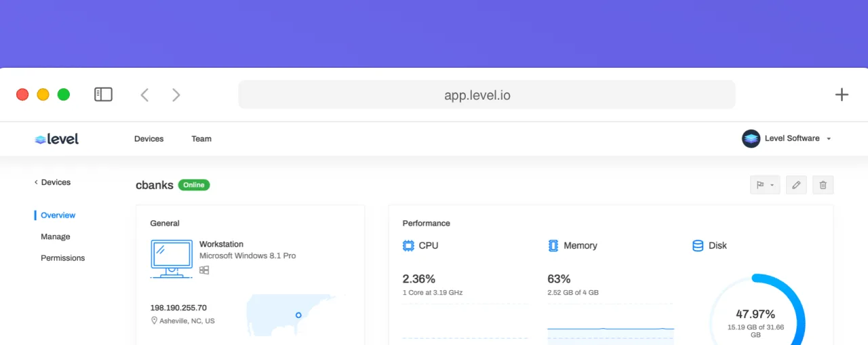Toggle the browser sidebar icon
The width and height of the screenshot is (868, 345).
click(103, 94)
